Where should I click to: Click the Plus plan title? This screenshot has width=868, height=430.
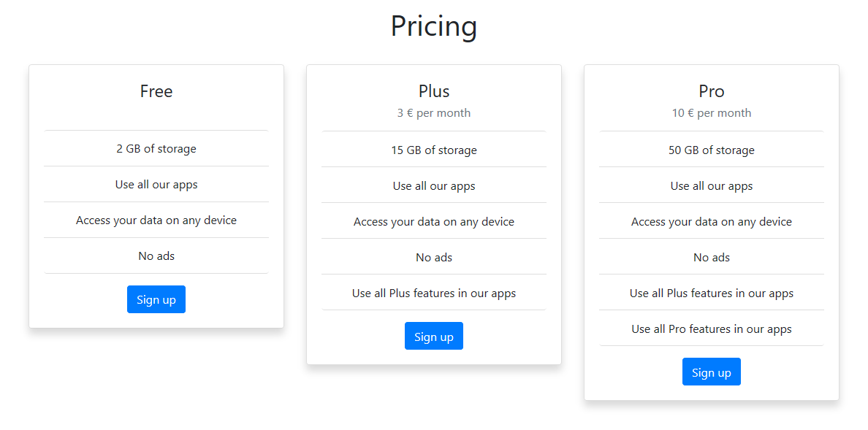(433, 91)
